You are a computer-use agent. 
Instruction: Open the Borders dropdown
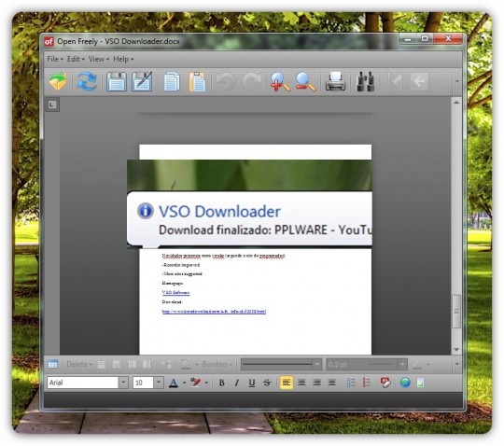(x=217, y=364)
